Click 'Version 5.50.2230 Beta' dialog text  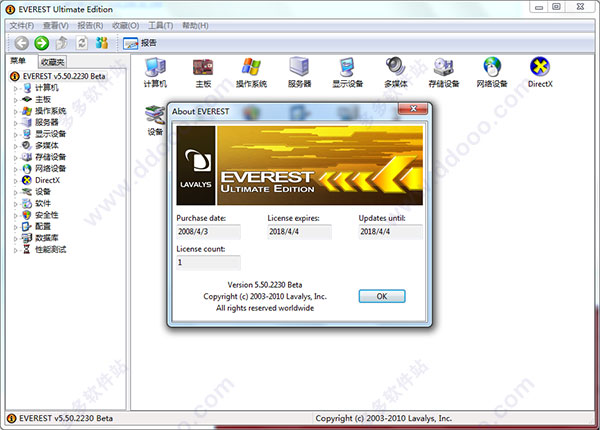tap(265, 285)
